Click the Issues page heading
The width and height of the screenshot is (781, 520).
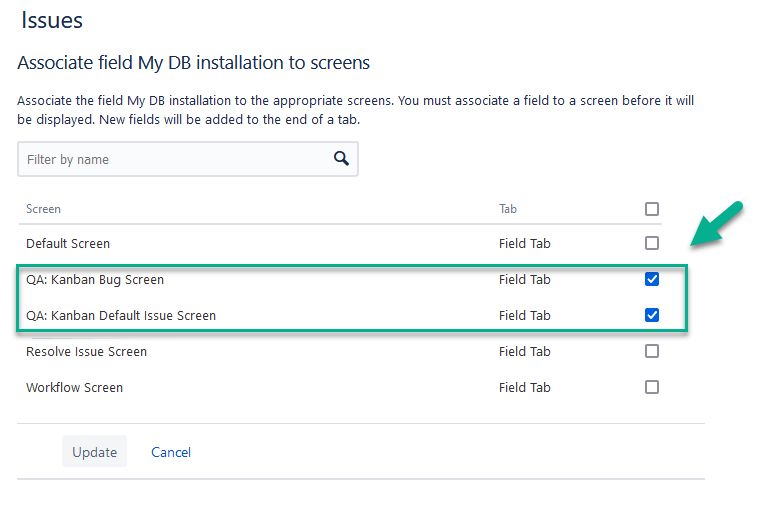(x=52, y=20)
